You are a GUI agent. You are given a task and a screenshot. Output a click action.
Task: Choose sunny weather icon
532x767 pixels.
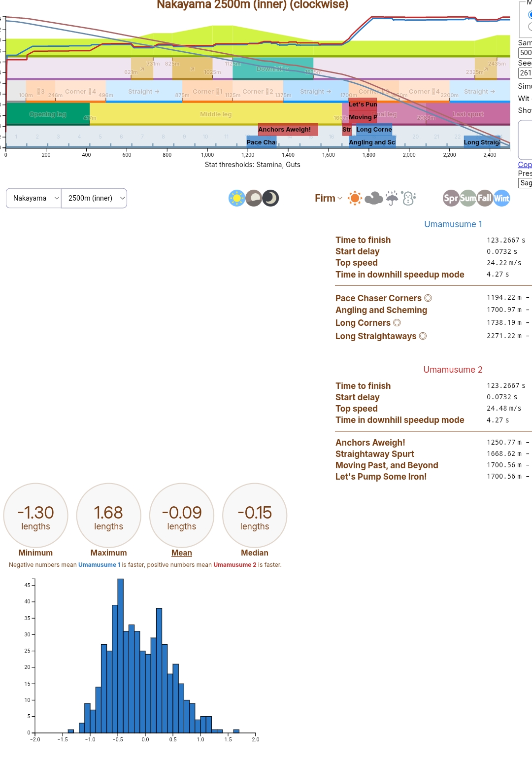click(355, 198)
